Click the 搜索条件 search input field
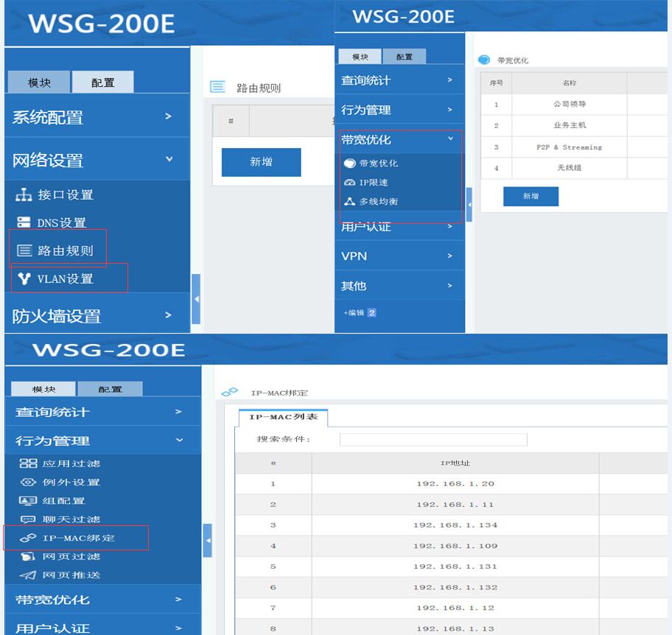This screenshot has width=672, height=635. [433, 440]
